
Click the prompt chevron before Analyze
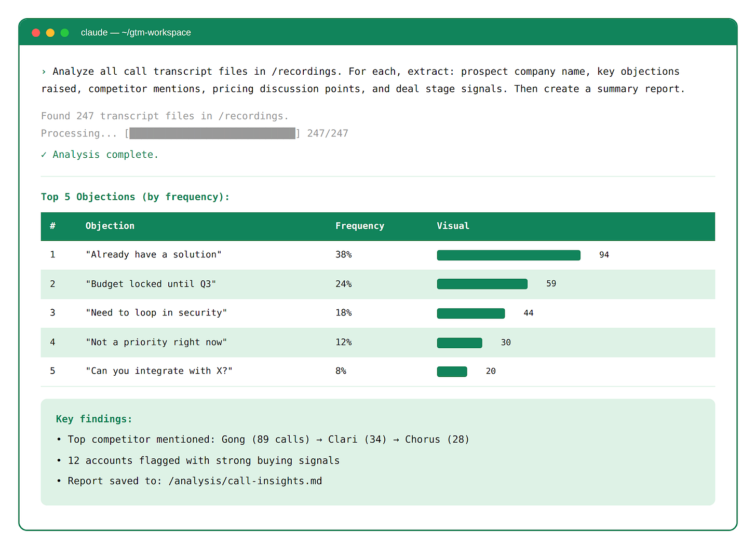pos(44,72)
